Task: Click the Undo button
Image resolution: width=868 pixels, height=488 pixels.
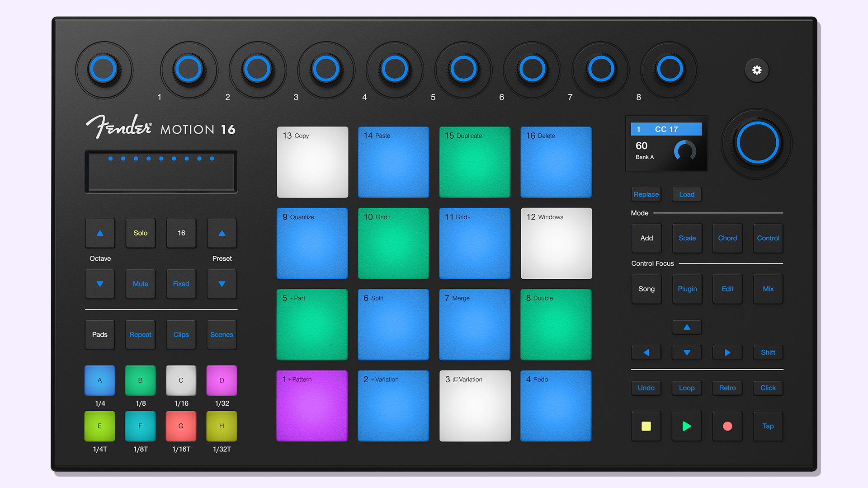Action: [646, 388]
